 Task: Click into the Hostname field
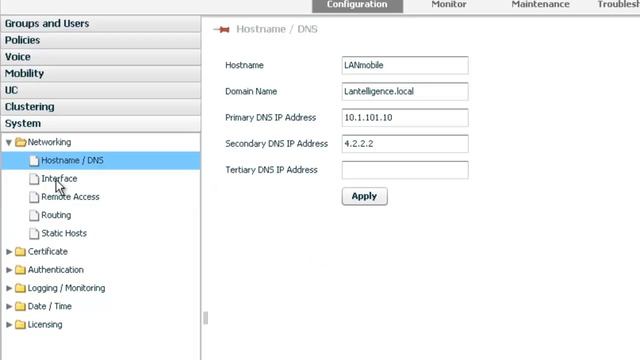(405, 65)
